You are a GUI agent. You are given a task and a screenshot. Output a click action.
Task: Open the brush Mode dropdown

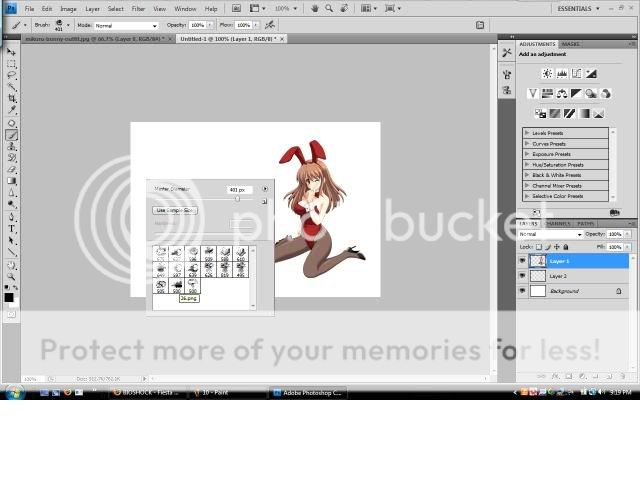[x=126, y=25]
